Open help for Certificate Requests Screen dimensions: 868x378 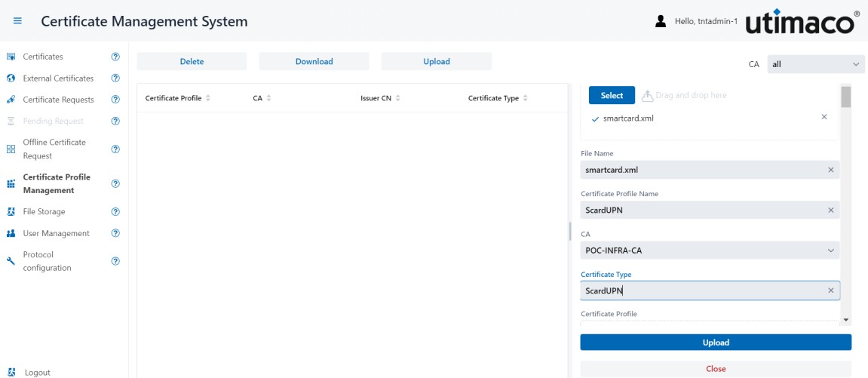pyautogui.click(x=115, y=100)
